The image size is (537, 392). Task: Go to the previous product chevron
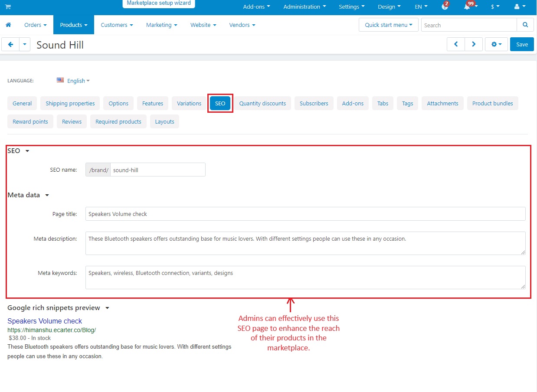tap(456, 44)
